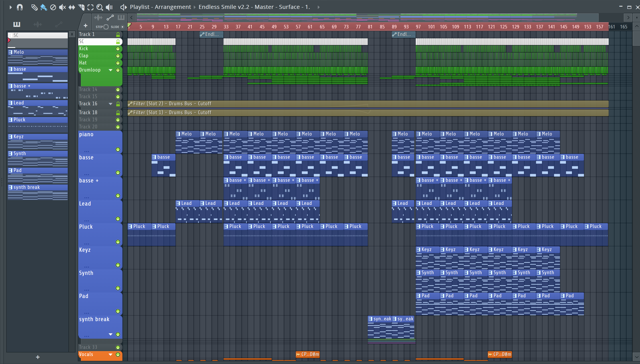
Task: Select the Slip tool
Action: point(72,7)
